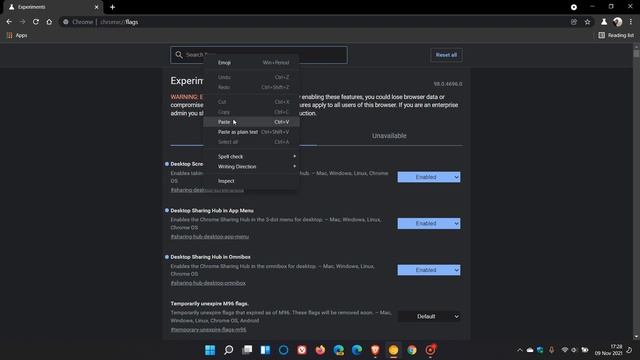Go back using the browser back arrow
The image size is (640, 360).
coord(9,22)
